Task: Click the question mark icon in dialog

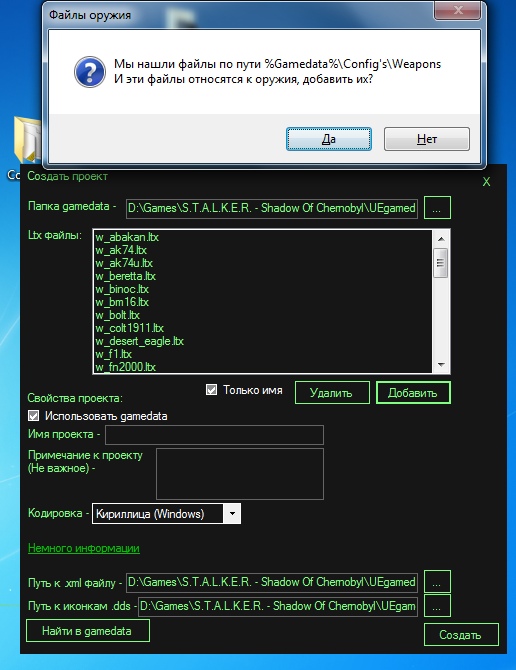Action: (89, 72)
